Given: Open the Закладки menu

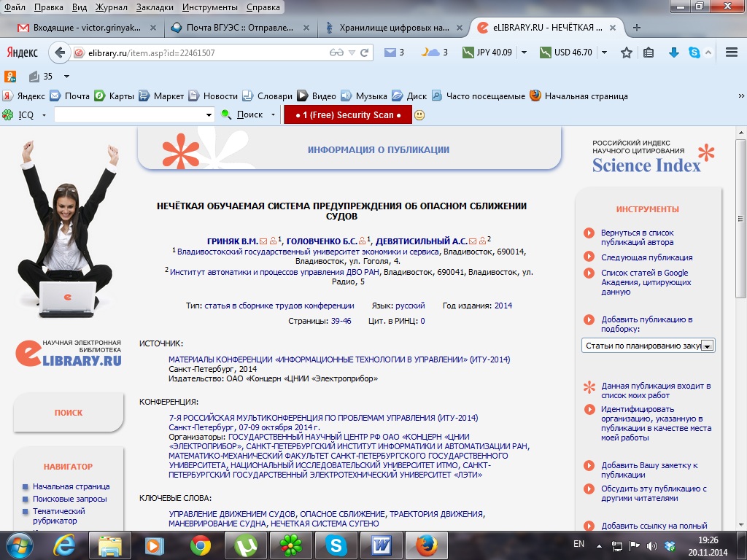Looking at the screenshot, I should click(x=155, y=7).
